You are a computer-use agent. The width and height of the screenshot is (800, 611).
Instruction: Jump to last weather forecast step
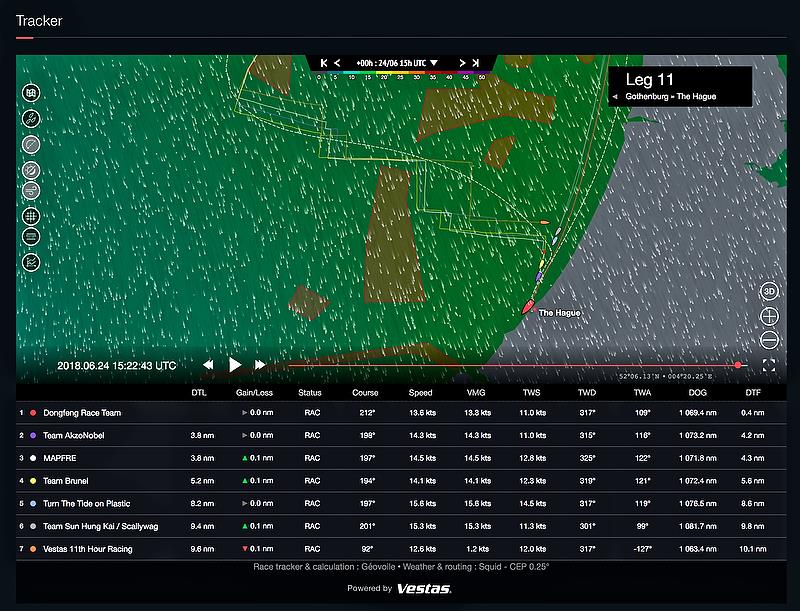(x=476, y=63)
